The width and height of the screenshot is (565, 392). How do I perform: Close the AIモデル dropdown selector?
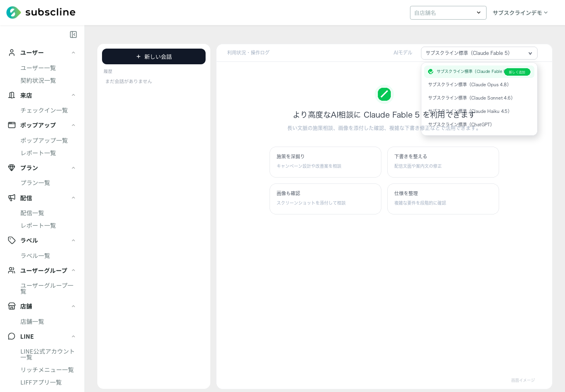[479, 53]
